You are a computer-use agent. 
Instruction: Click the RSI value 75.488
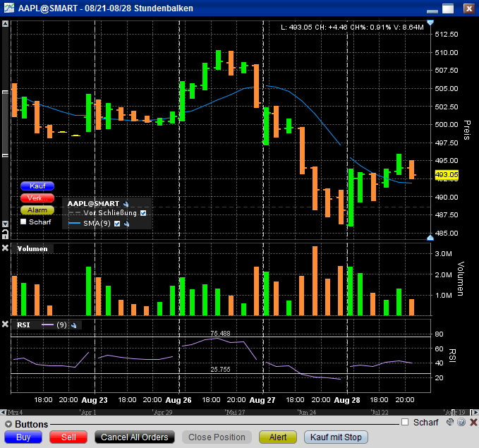tap(220, 334)
